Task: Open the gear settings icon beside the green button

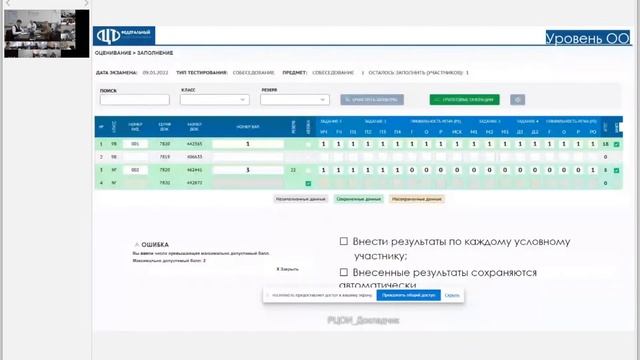Action: pyautogui.click(x=517, y=100)
